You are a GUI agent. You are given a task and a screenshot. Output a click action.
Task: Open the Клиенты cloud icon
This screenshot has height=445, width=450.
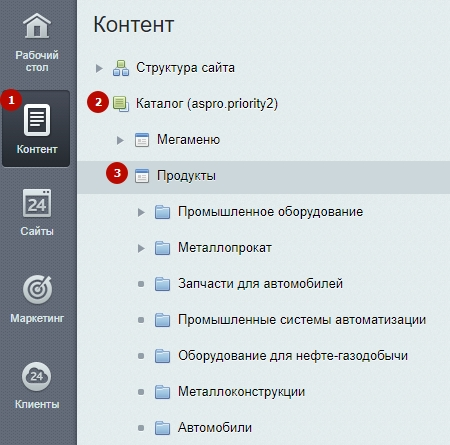pyautogui.click(x=37, y=377)
